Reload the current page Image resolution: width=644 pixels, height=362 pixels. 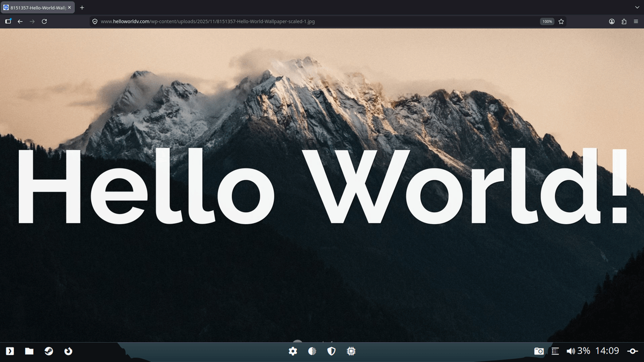click(x=45, y=21)
